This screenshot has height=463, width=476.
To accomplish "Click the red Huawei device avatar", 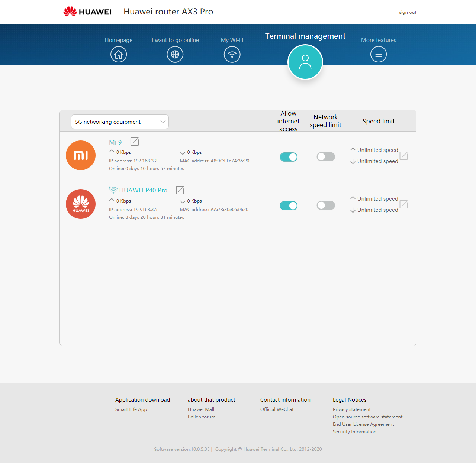I will pyautogui.click(x=81, y=204).
